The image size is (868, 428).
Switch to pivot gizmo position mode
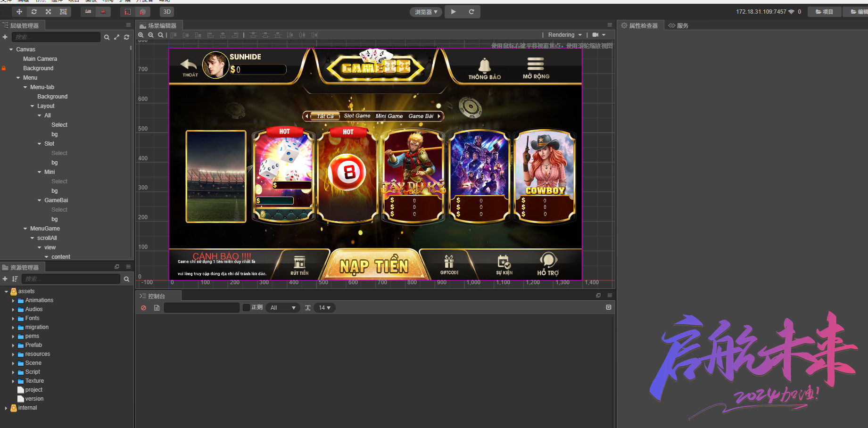click(x=88, y=12)
